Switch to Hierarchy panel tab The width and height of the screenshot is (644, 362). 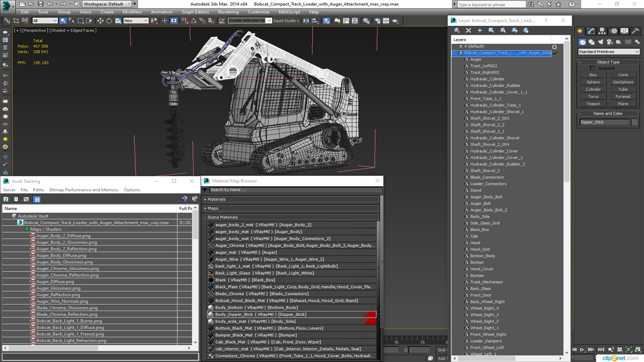pyautogui.click(x=602, y=31)
